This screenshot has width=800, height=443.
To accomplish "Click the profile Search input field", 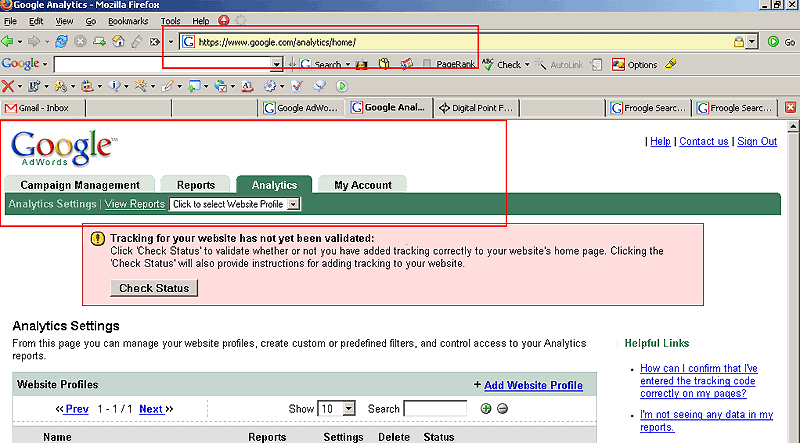I will point(435,409).
